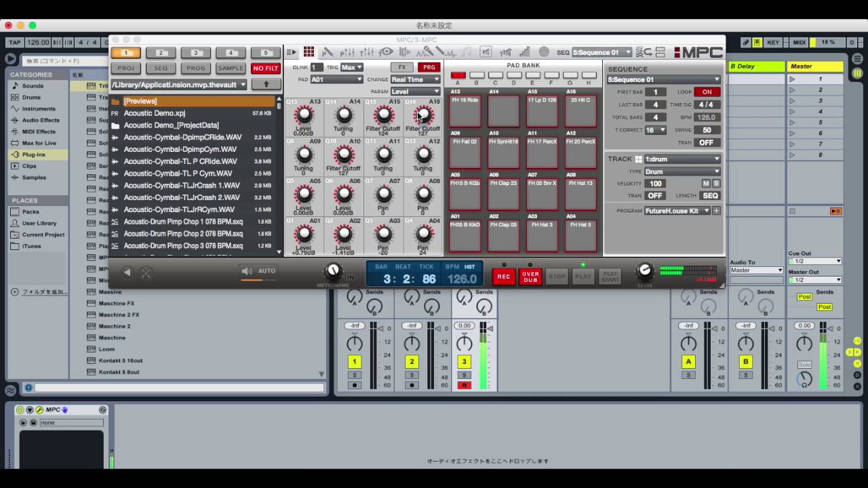
Task: Open the PAD A01 dropdown
Action: (336, 79)
